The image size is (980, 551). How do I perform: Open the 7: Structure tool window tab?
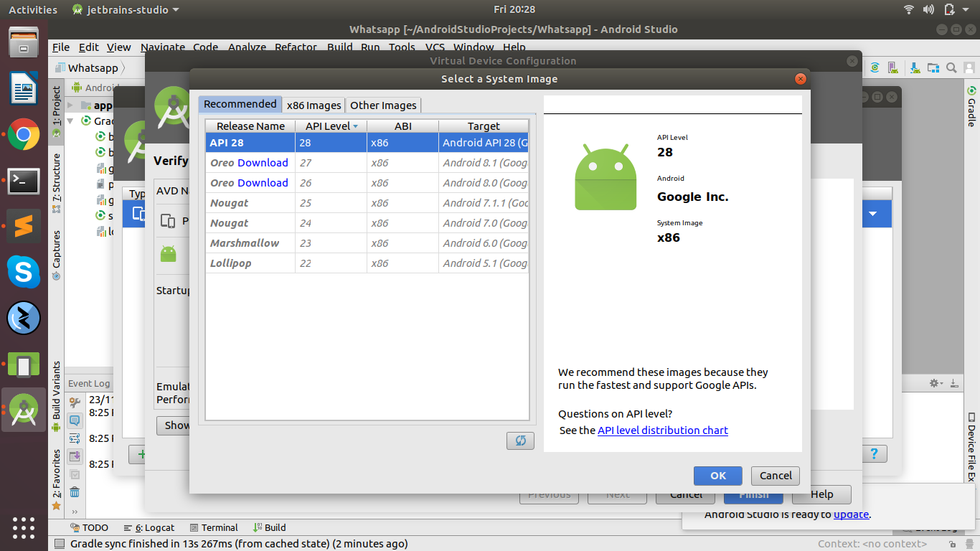[x=57, y=184]
